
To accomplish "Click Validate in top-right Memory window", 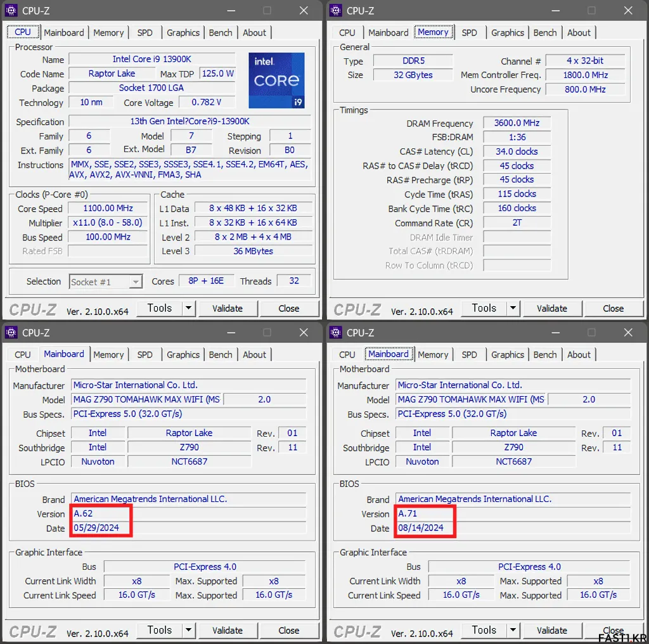I will (x=552, y=309).
